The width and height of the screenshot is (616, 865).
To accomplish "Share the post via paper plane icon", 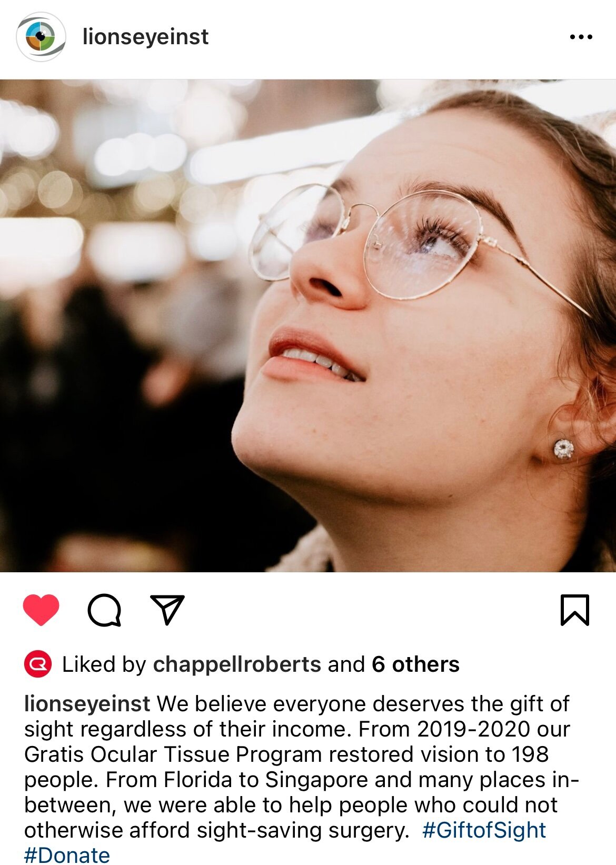I will (x=167, y=610).
